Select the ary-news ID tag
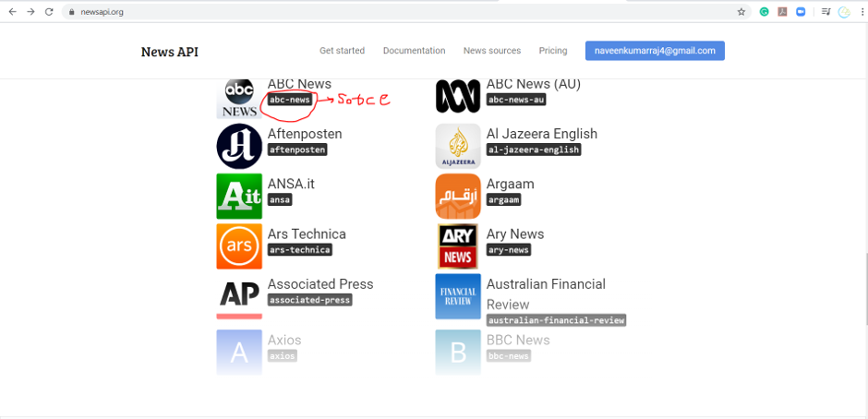This screenshot has height=419, width=868. pos(509,249)
